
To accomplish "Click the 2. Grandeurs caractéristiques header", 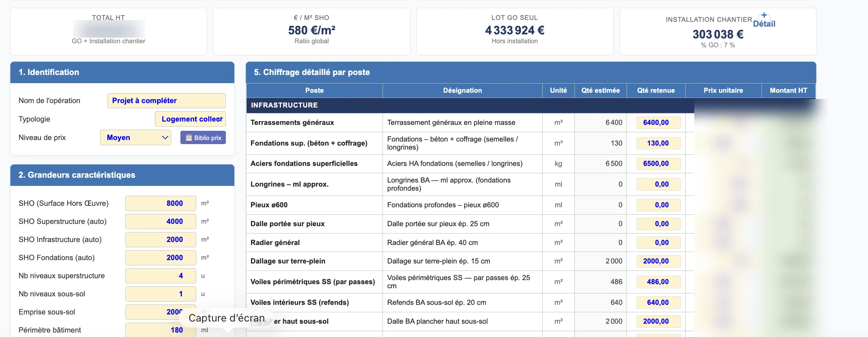I will [122, 175].
